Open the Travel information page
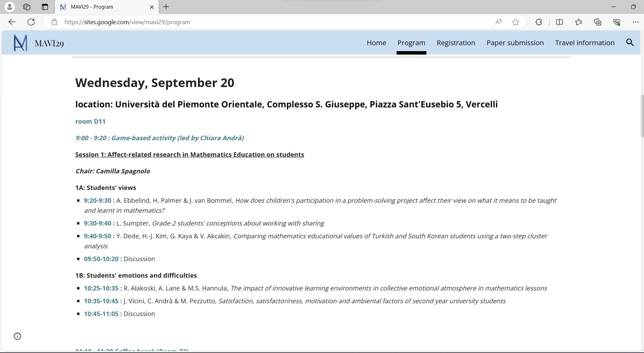This screenshot has width=644, height=353. 585,43
